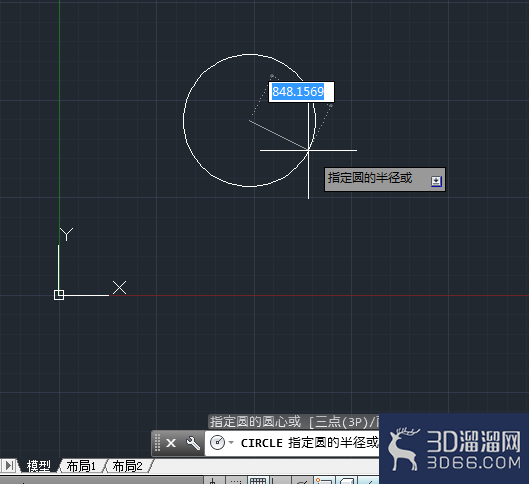Open command line customization via wrench icon
The image size is (529, 484).
tap(193, 443)
